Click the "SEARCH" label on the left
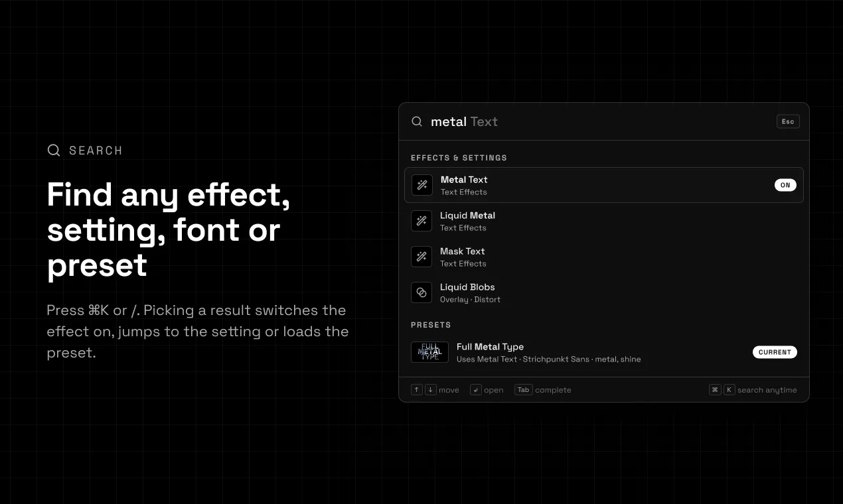This screenshot has height=504, width=843. 96,151
